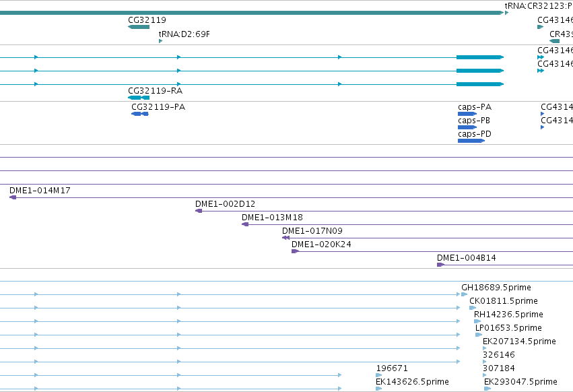
Task: Select the GH18689.5prime EST label
Action: coord(496,288)
